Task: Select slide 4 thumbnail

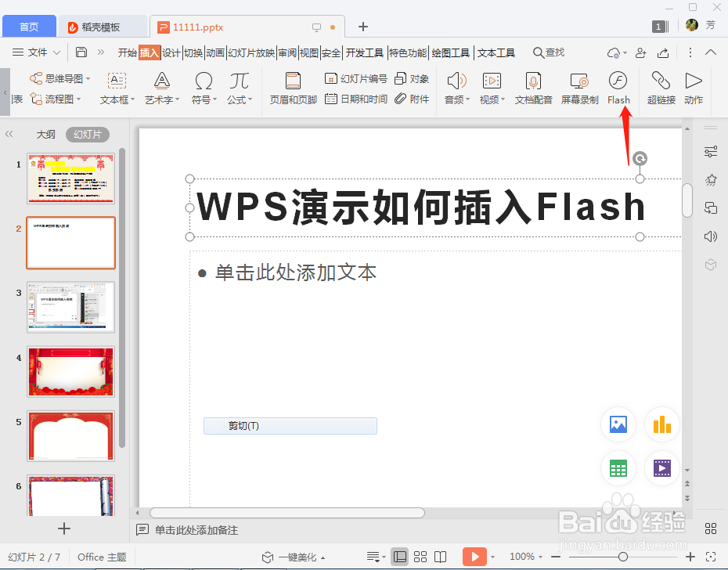Action: (x=70, y=371)
